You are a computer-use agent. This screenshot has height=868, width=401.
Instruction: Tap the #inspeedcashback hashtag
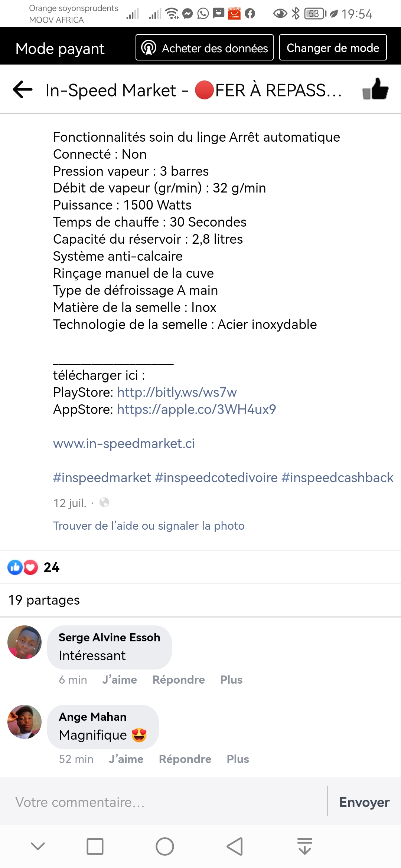point(337,477)
